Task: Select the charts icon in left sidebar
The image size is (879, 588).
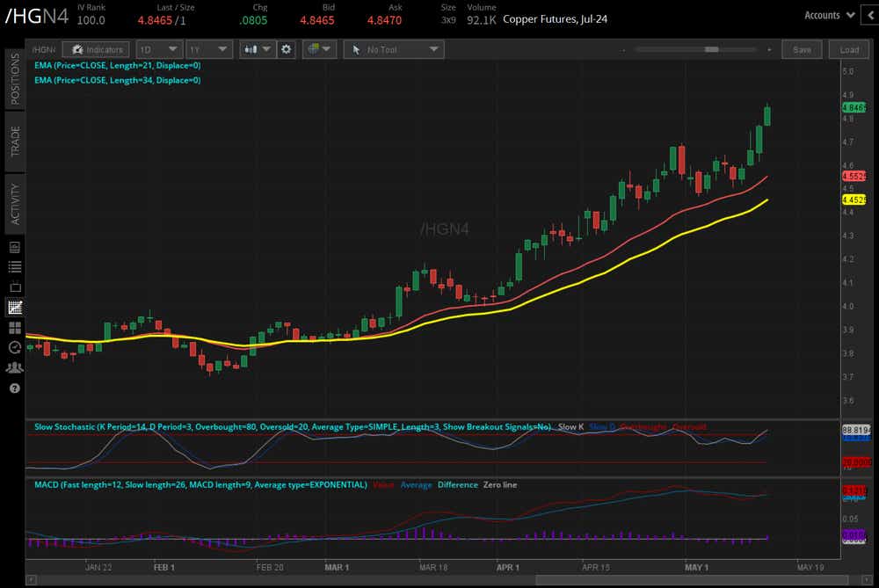Action: tap(15, 308)
